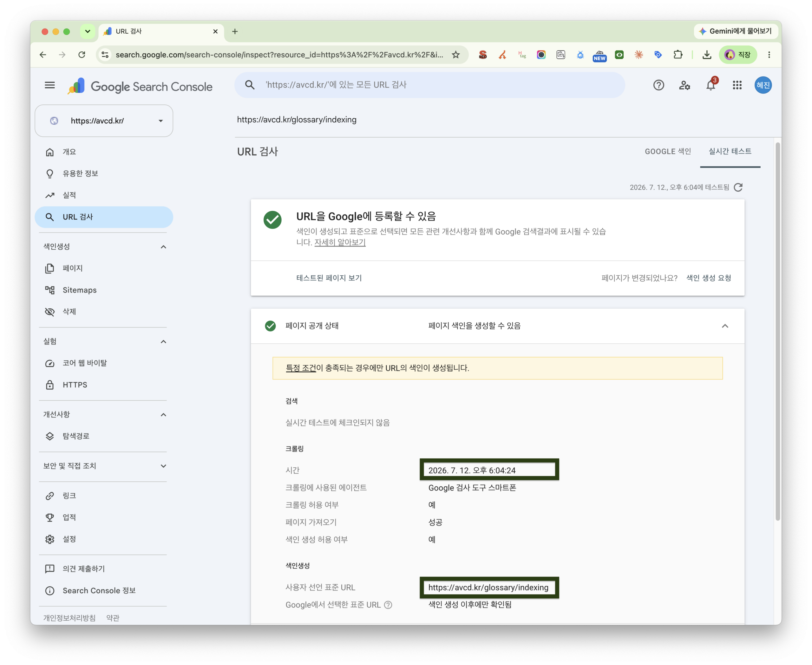Click the NEW badge extension icon

click(599, 56)
